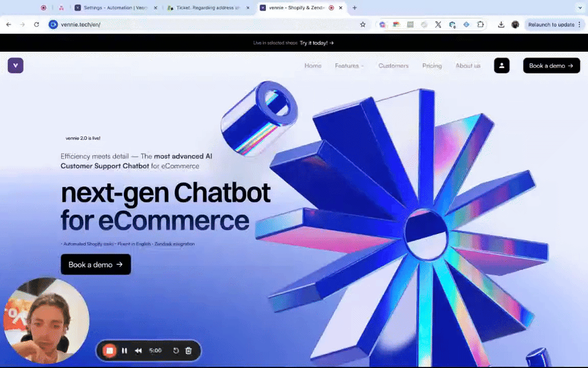Click the blue diamond extension icon
This screenshot has width=588, height=368.
(466, 24)
